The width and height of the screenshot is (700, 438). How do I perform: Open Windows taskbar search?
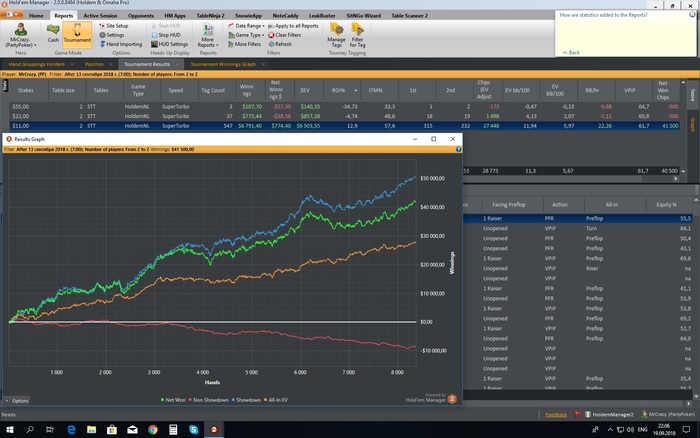click(x=30, y=430)
